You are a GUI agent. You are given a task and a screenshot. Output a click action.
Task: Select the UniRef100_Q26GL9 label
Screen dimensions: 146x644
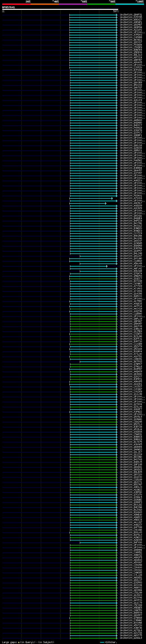tap(131, 638)
